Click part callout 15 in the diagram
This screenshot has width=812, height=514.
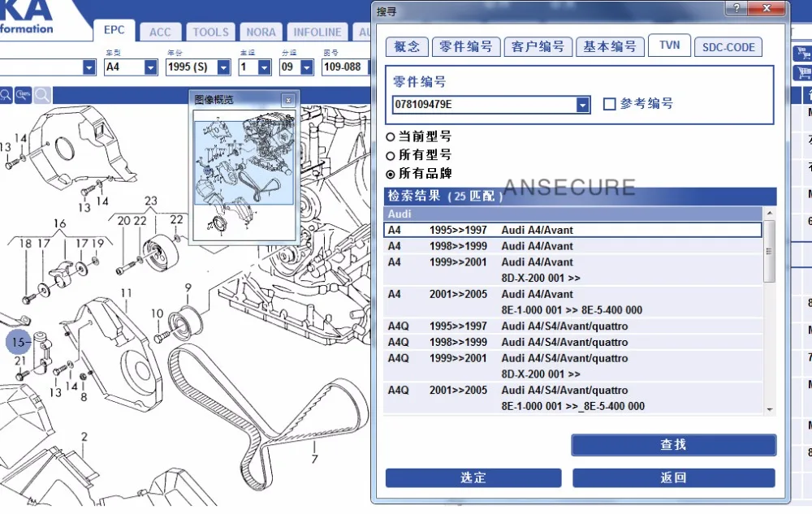18,342
